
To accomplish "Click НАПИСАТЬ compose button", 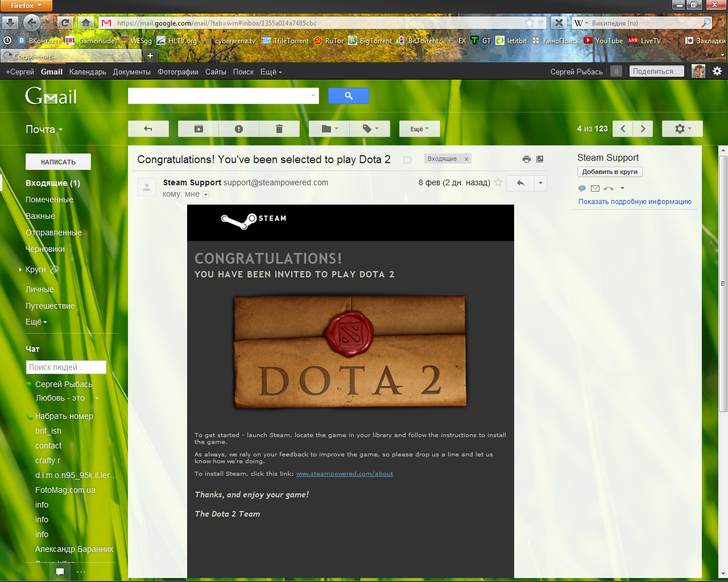I will point(58,162).
